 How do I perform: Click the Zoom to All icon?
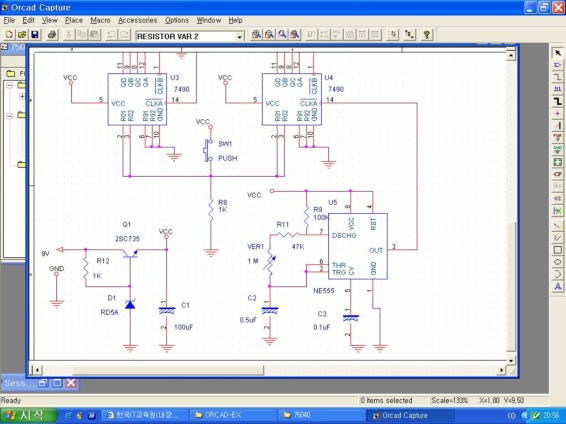295,35
